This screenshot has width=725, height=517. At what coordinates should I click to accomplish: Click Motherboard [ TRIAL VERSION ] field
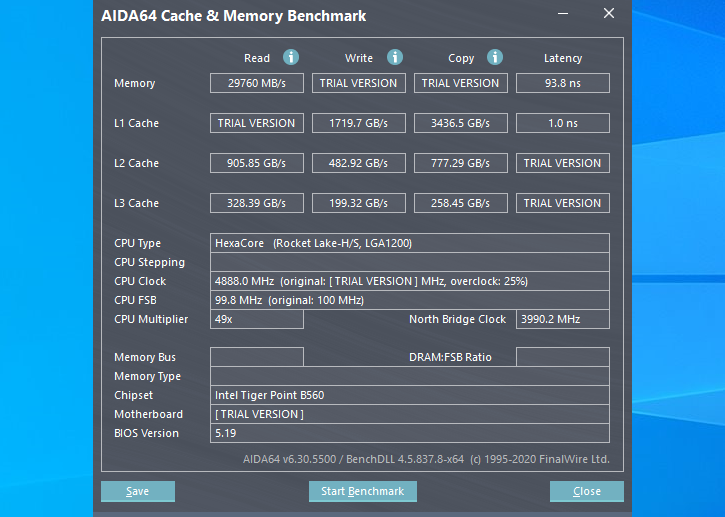coord(410,414)
